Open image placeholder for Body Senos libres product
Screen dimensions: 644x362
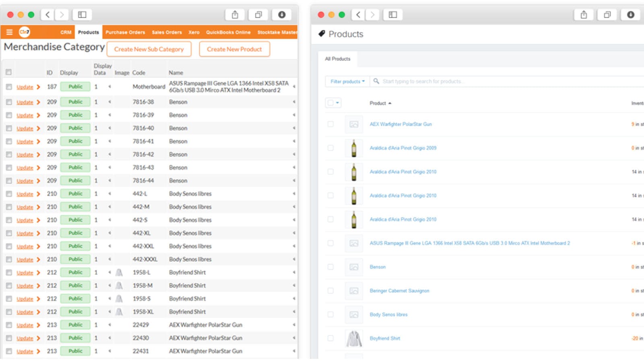354,315
